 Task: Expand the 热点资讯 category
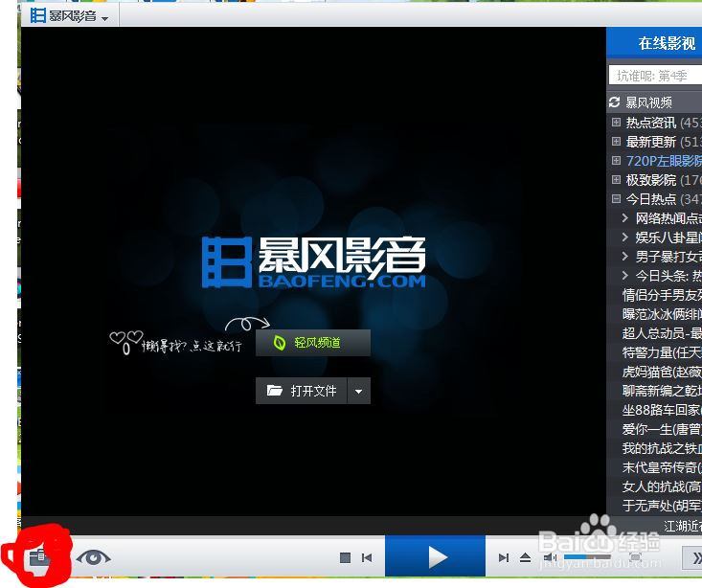click(616, 122)
